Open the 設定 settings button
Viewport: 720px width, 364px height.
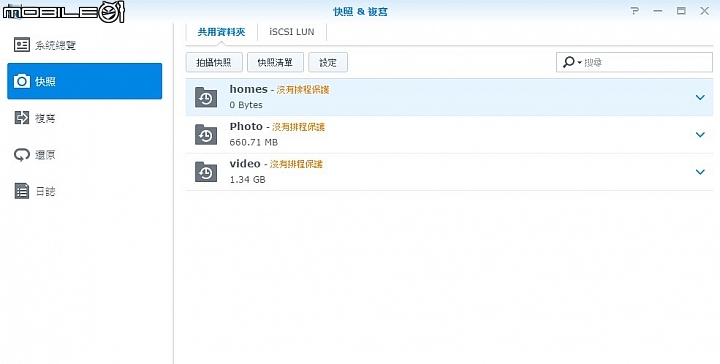328,62
